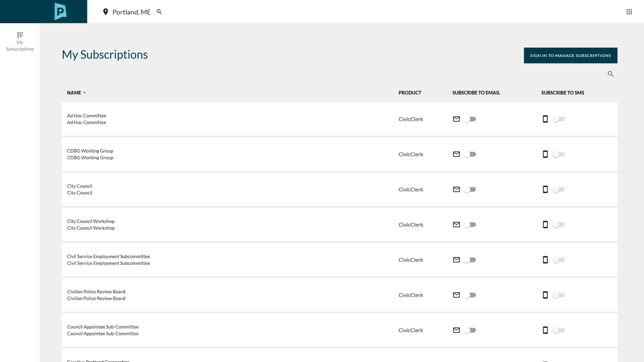Viewport: 644px width, 362px height.
Task: Click envelope icon in Civil Service Employment row
Action: click(456, 260)
